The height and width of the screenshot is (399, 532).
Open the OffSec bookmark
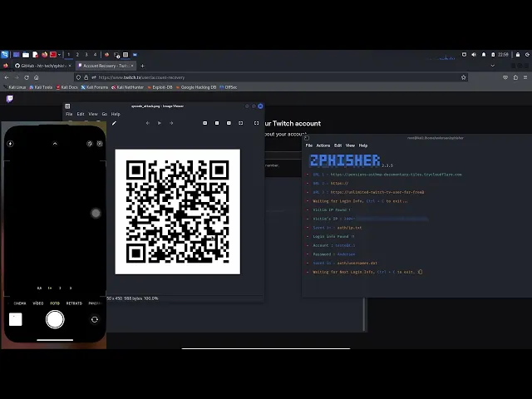click(x=229, y=87)
